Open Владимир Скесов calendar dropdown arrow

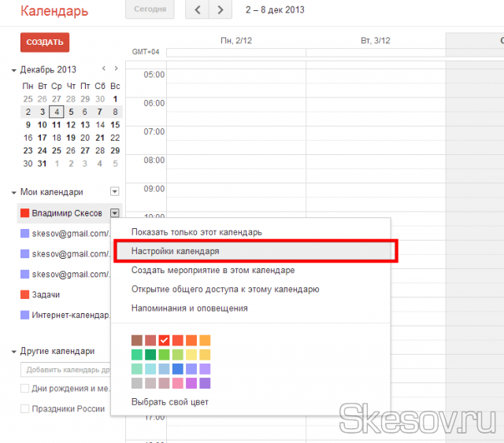[115, 212]
